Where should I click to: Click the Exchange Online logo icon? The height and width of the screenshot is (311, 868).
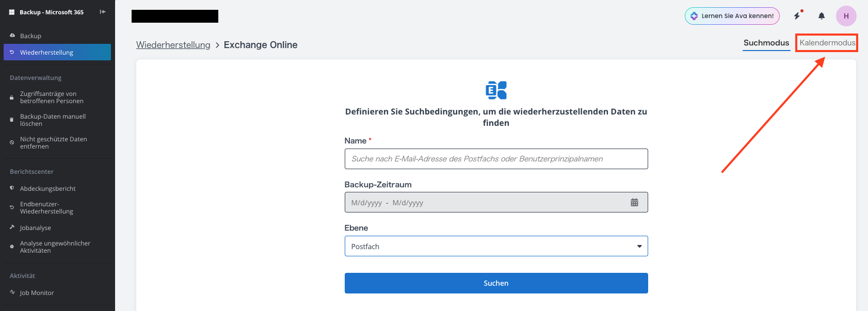pyautogui.click(x=496, y=90)
